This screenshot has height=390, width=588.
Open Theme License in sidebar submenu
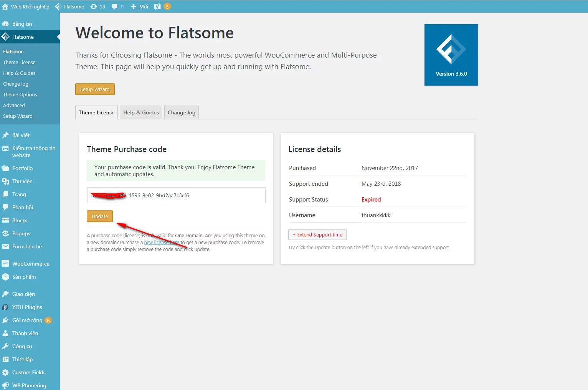click(x=19, y=62)
